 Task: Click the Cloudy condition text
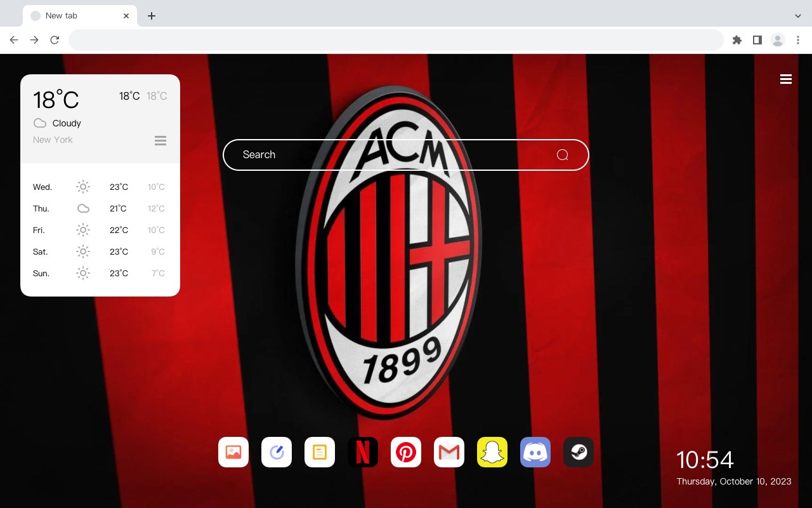click(67, 123)
